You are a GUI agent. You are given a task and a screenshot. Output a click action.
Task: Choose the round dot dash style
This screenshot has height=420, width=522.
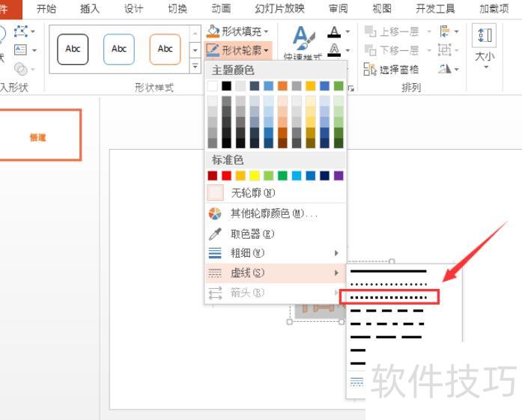388,284
